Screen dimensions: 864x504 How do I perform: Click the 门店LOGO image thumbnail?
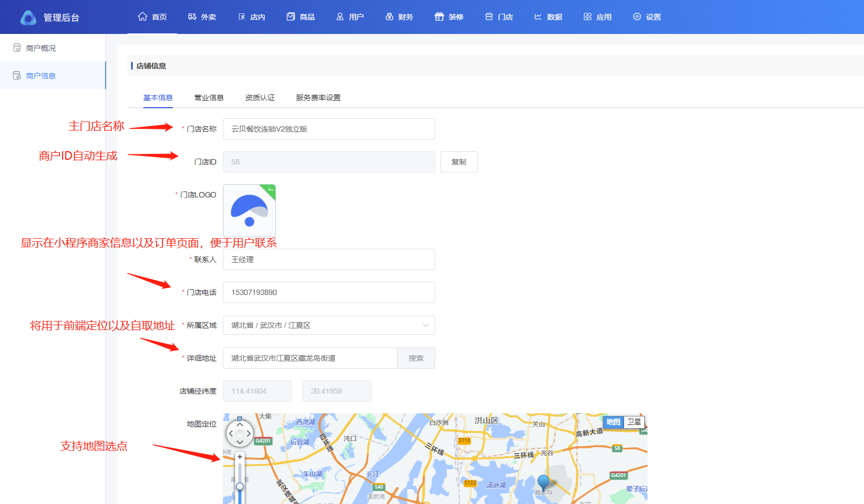(249, 211)
